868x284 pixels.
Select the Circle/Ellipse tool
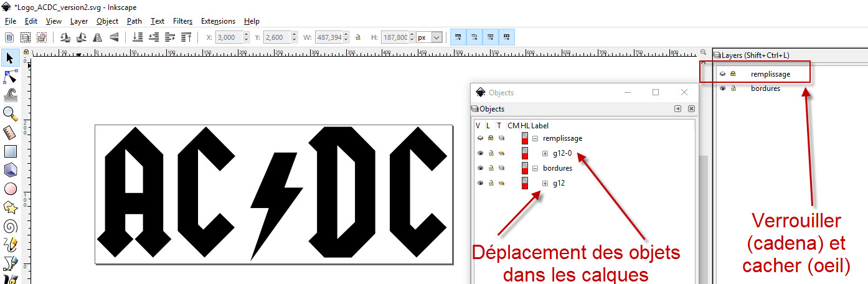pyautogui.click(x=10, y=188)
